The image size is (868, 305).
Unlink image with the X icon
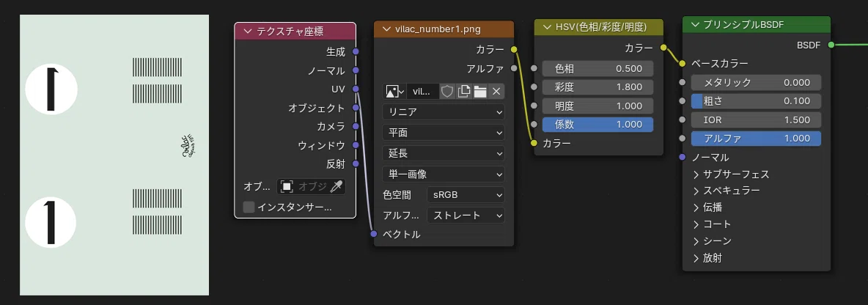pyautogui.click(x=496, y=92)
